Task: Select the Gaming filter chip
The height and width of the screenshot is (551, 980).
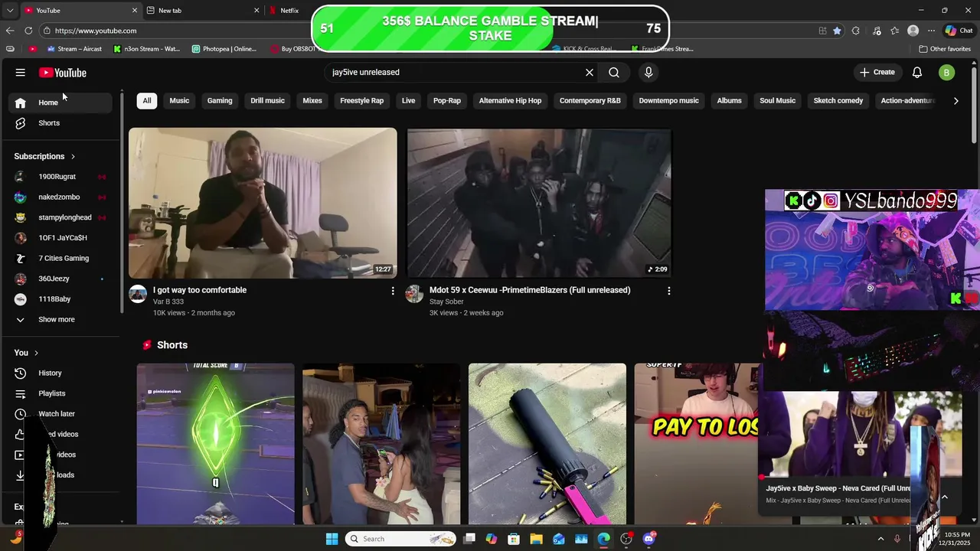Action: click(x=220, y=101)
